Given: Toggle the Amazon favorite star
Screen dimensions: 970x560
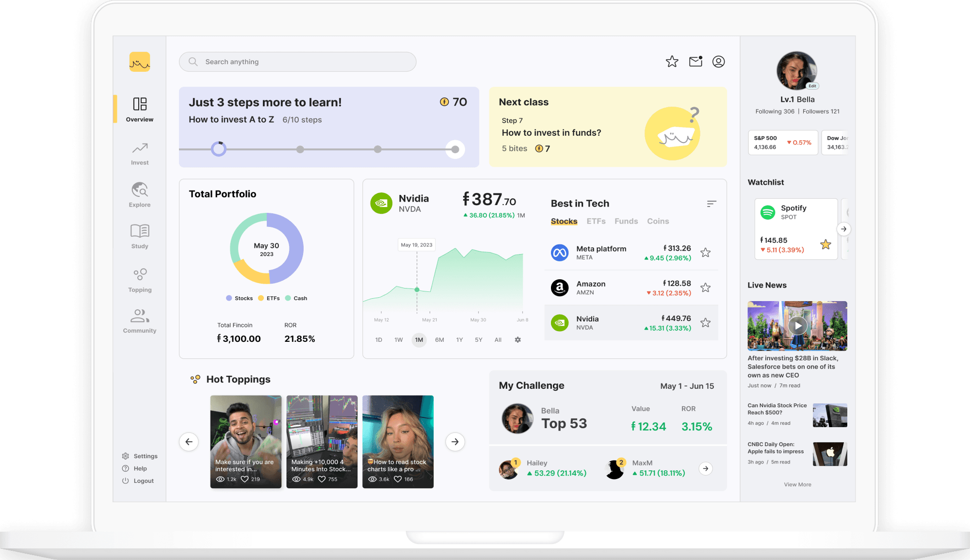Looking at the screenshot, I should pos(705,288).
